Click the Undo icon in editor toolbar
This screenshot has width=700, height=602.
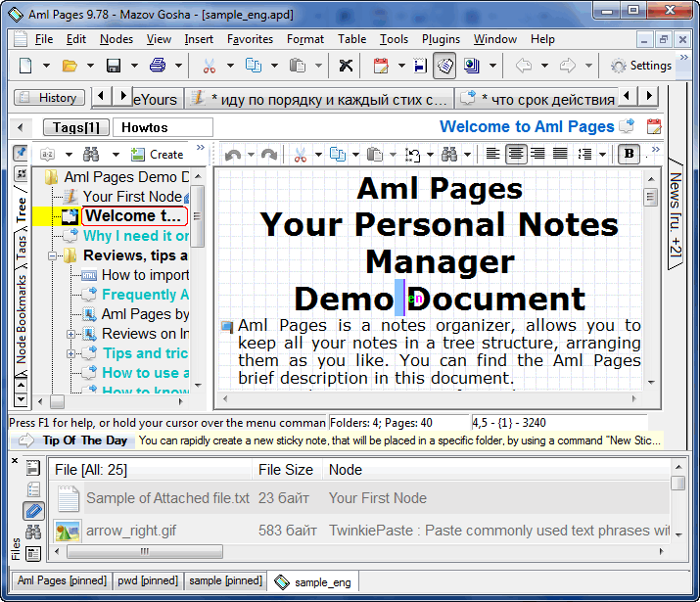tap(233, 155)
